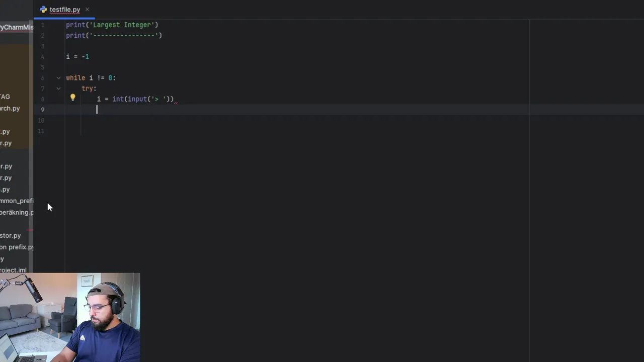Open the 'on prefix.py' file
This screenshot has height=362, width=644.
17,247
